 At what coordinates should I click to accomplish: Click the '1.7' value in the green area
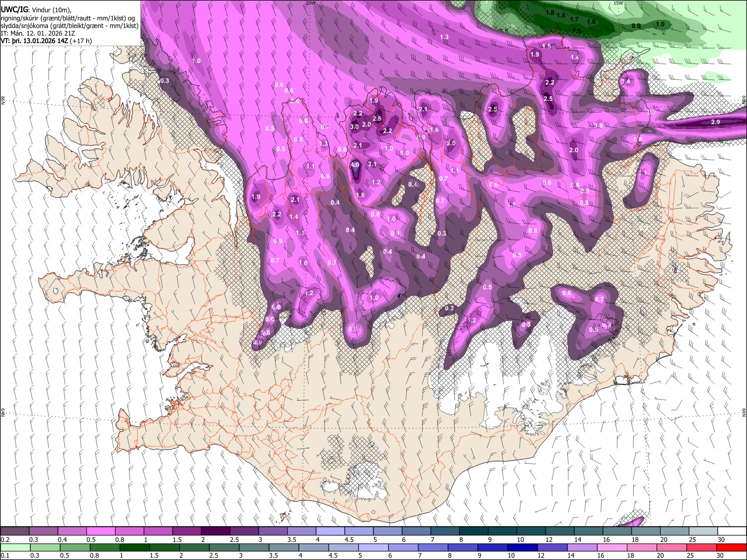574,19
